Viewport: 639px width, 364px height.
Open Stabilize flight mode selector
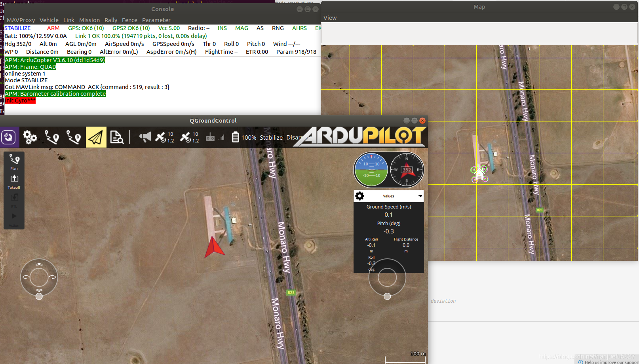click(271, 138)
